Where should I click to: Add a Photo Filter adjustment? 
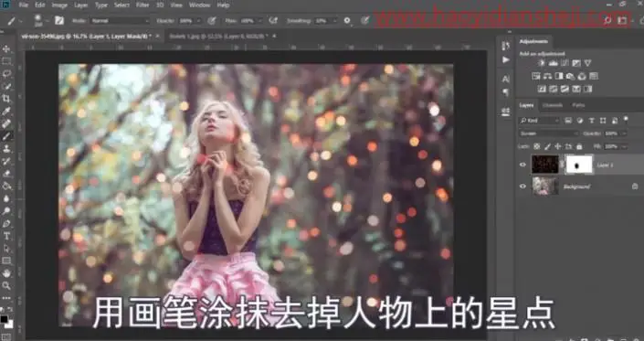(x=570, y=76)
